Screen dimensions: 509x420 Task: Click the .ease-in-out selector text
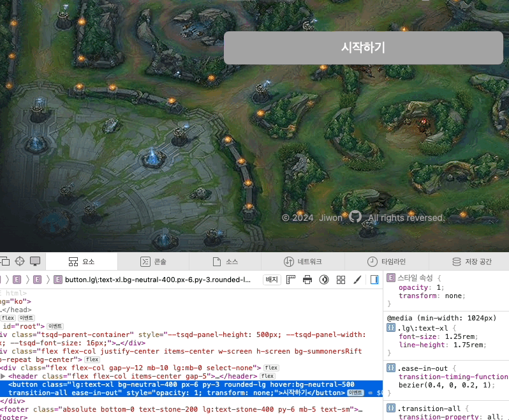click(423, 368)
